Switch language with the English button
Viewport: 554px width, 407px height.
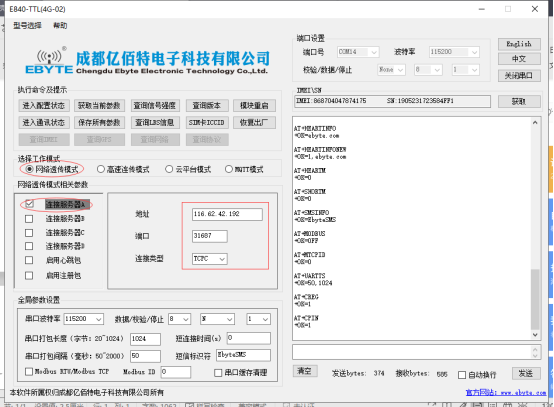519,44
